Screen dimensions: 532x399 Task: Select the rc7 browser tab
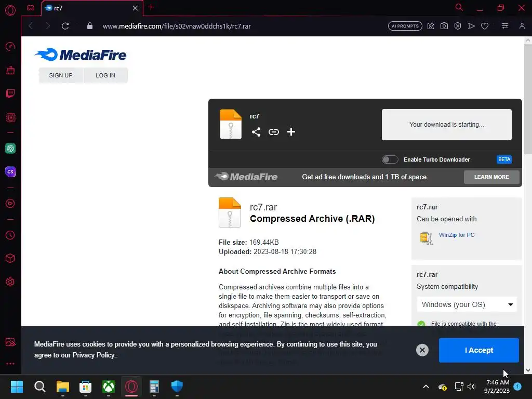point(92,8)
